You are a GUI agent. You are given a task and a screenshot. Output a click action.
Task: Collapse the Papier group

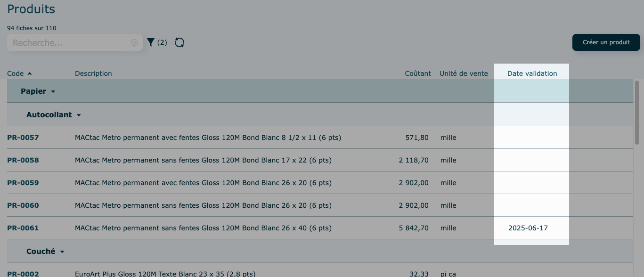pyautogui.click(x=53, y=91)
